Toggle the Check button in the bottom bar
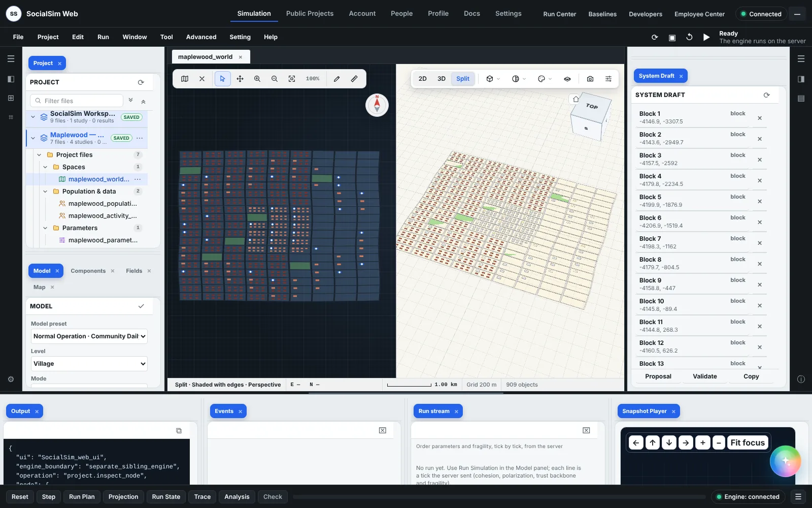The height and width of the screenshot is (508, 812). point(273,497)
